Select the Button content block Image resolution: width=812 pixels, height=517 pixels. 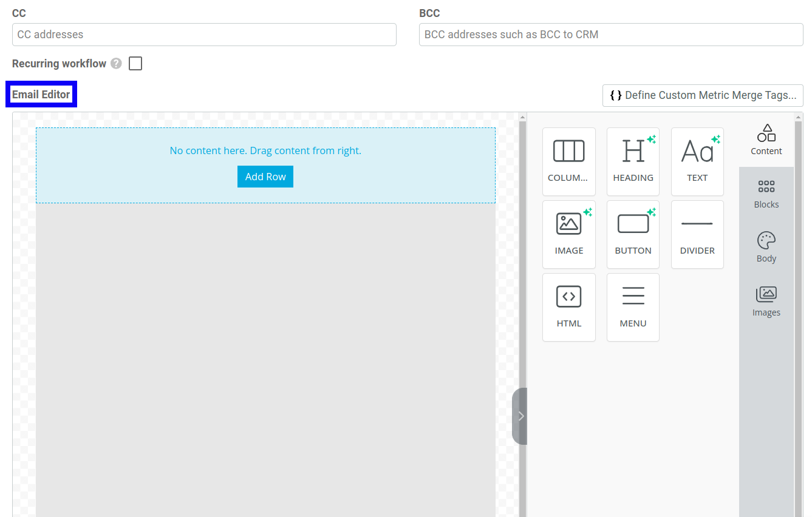point(633,234)
